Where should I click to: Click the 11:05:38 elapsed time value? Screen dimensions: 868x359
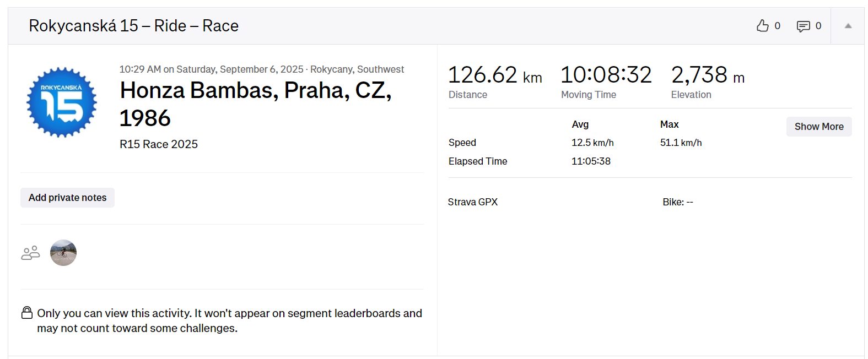coord(591,161)
